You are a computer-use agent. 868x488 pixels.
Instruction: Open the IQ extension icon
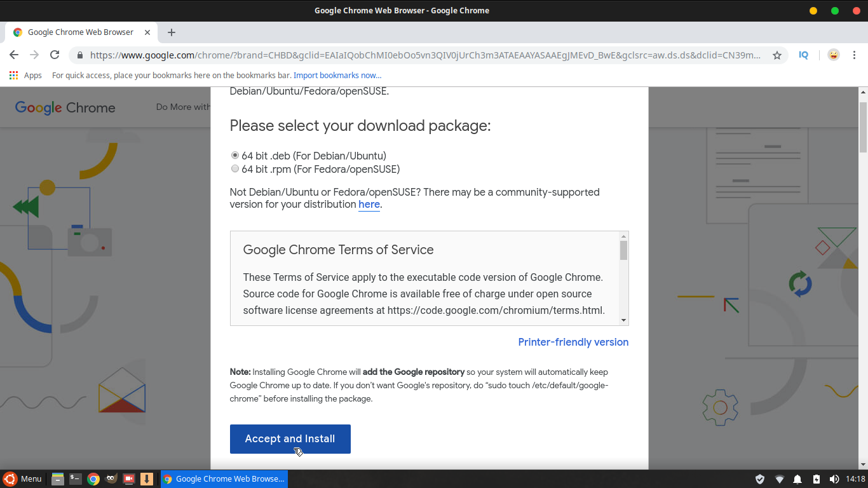[803, 55]
